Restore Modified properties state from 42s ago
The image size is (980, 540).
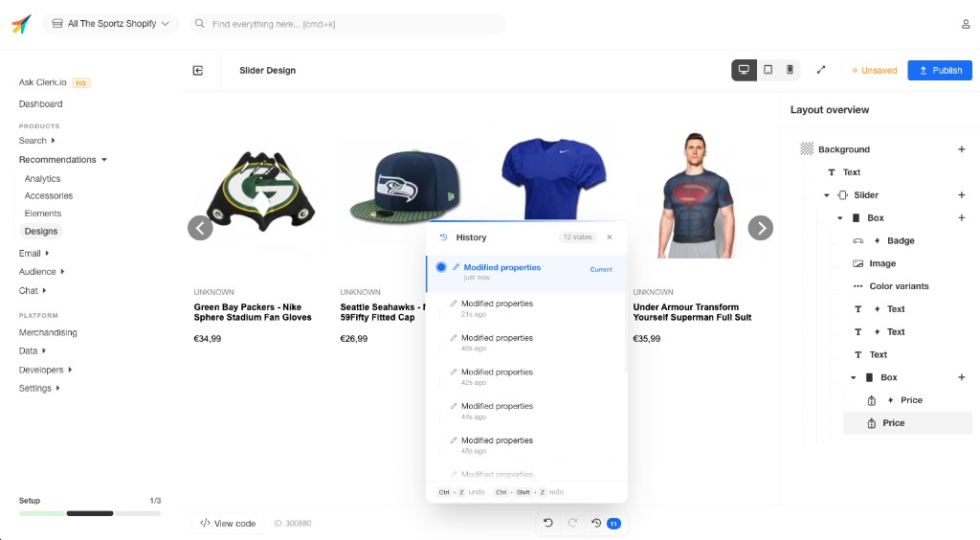pos(525,377)
